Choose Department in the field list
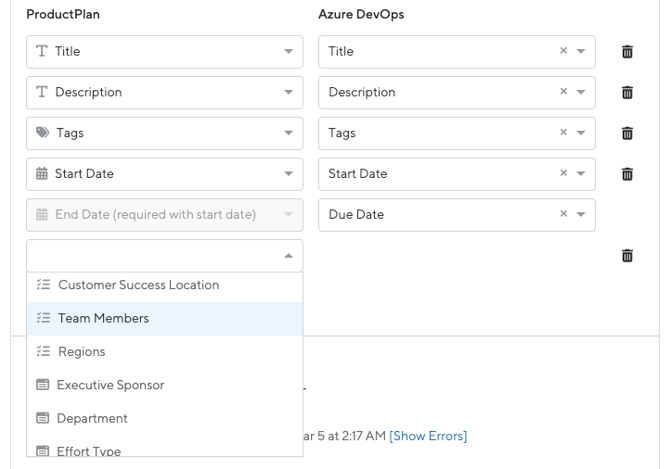 pos(92,418)
